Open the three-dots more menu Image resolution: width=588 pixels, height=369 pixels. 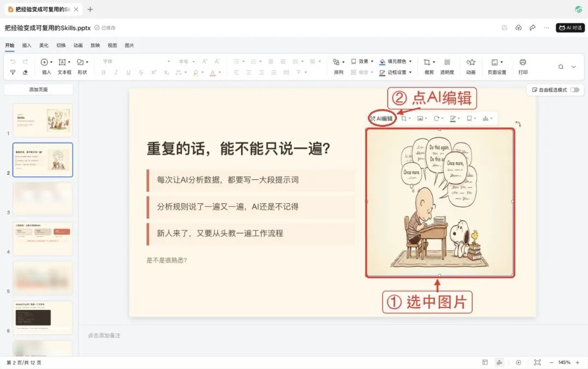point(547,28)
